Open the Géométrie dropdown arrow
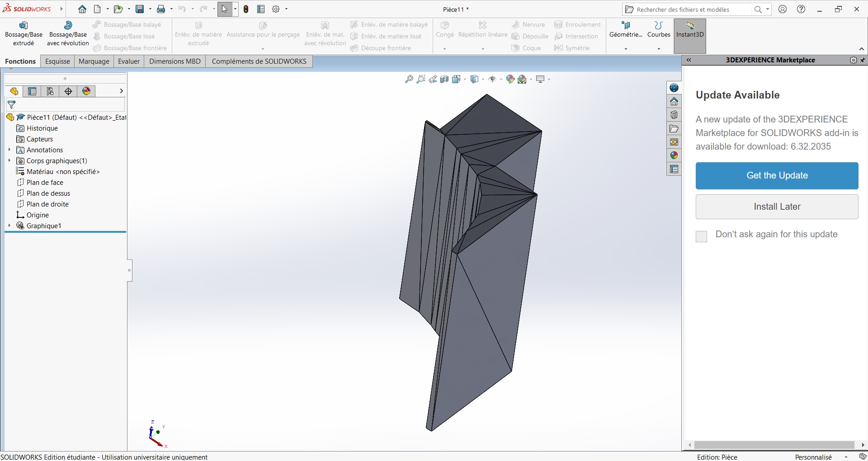 coord(626,49)
